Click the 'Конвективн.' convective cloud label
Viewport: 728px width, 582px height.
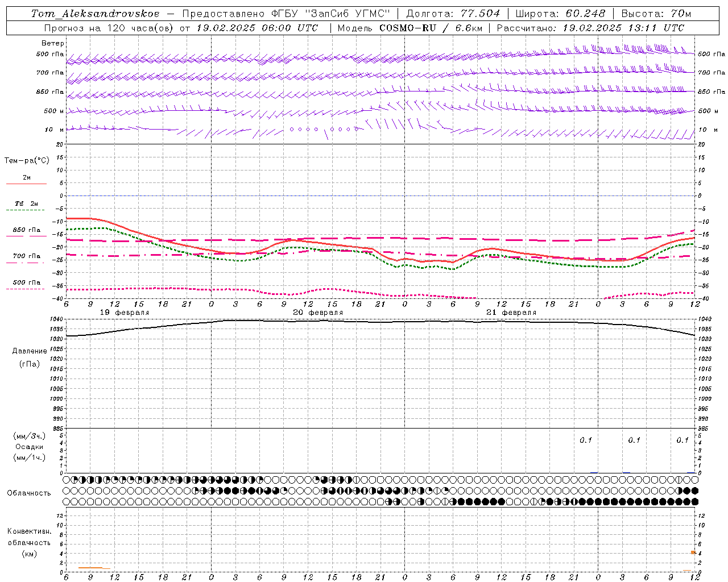(30, 531)
